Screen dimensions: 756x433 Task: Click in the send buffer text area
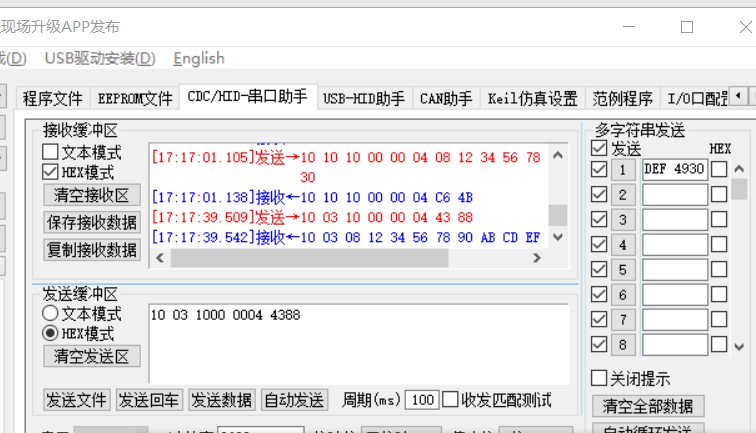359,344
